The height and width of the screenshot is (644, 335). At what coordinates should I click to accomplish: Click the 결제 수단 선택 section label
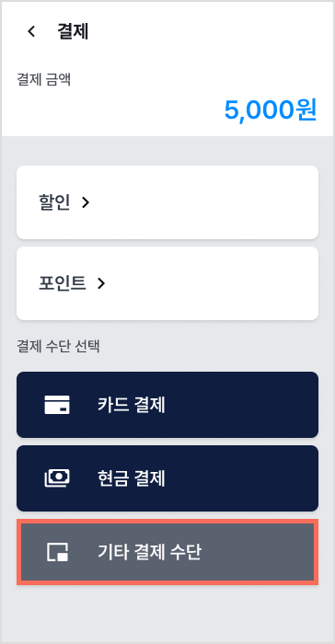pos(58,346)
